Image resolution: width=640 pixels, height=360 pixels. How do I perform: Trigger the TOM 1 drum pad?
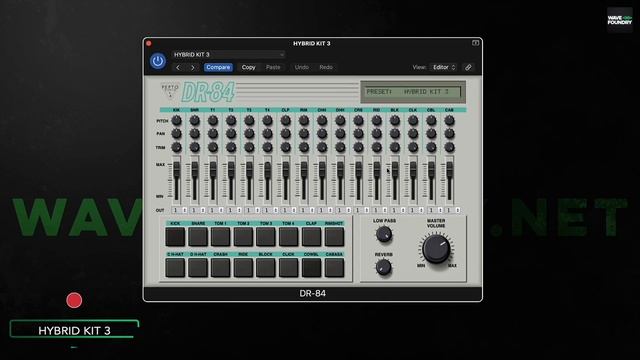click(x=220, y=237)
